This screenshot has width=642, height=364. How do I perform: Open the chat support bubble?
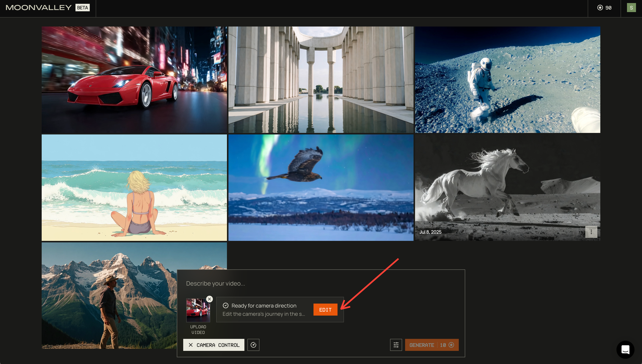click(x=625, y=350)
